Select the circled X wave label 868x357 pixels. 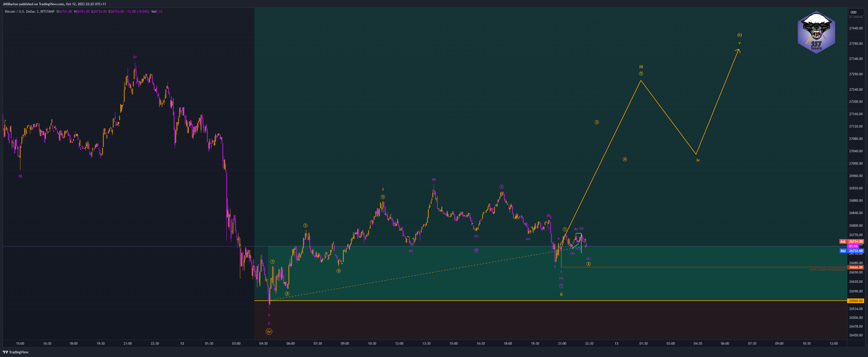(501, 187)
